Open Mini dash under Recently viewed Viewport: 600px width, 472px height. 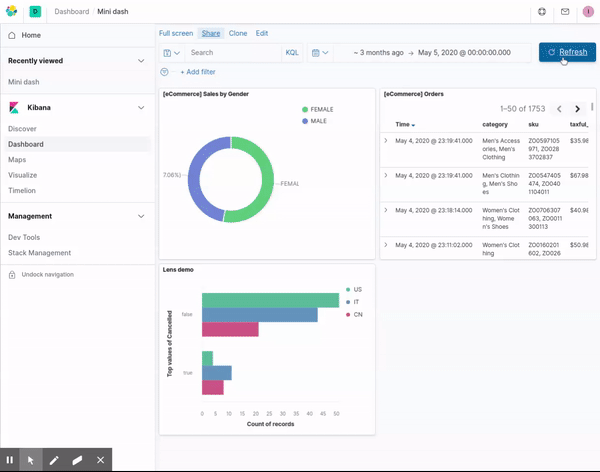tap(23, 82)
